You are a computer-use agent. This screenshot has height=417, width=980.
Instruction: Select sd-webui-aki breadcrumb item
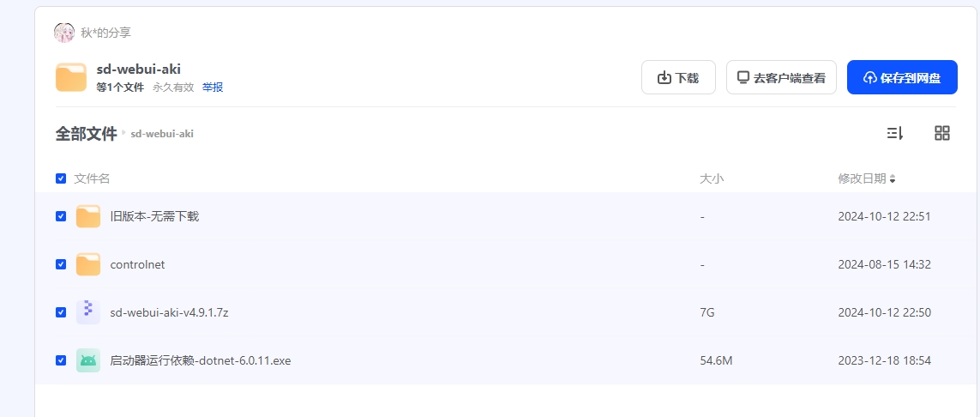(162, 134)
